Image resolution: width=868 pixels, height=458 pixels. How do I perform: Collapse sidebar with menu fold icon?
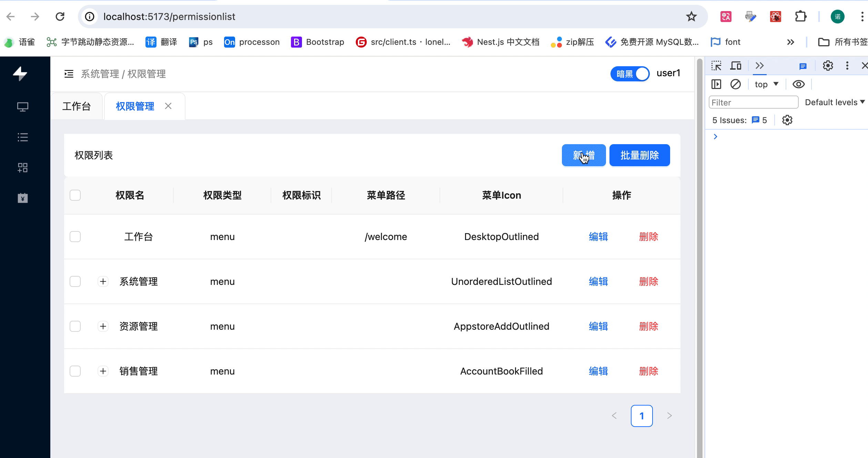tap(69, 74)
